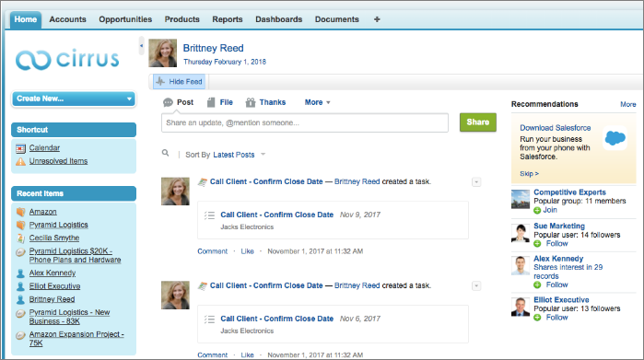Viewport: 644px width, 360px height.
Task: Click Brittney Reed's header profile photo
Action: 163,53
